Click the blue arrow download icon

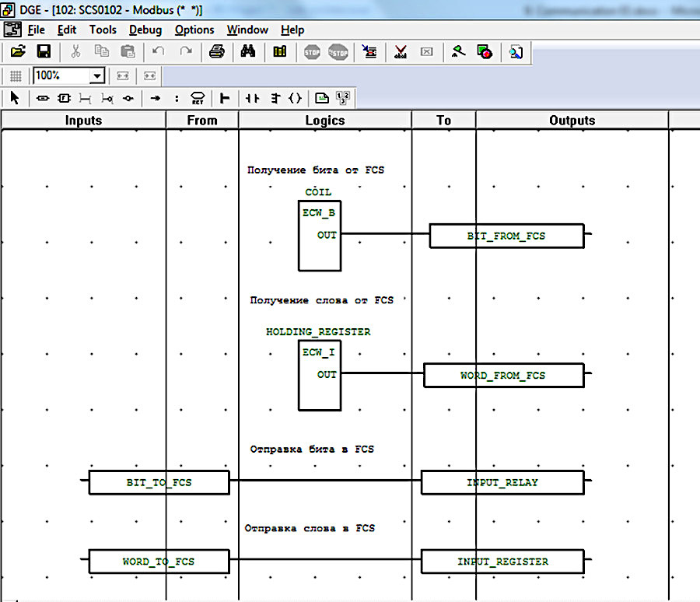coord(369,52)
